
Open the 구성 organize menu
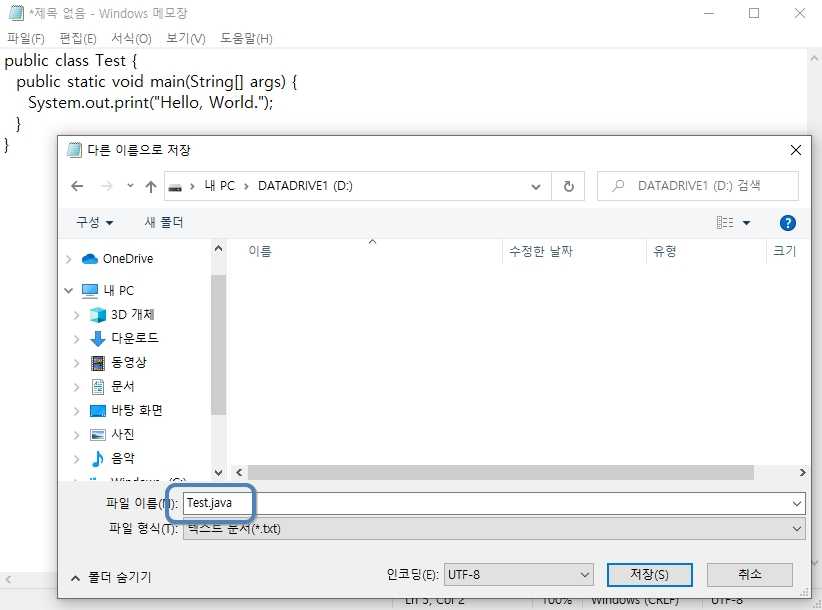point(94,222)
